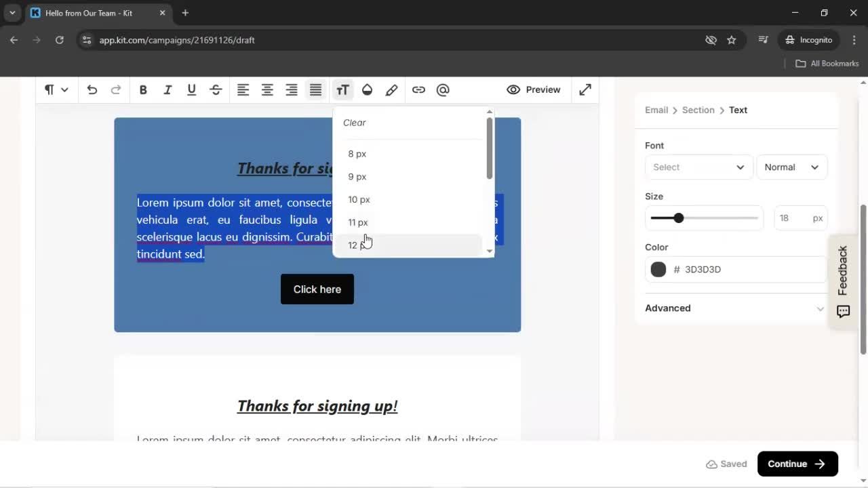Open the Font Select dropdown
This screenshot has width=868, height=488.
pyautogui.click(x=698, y=167)
